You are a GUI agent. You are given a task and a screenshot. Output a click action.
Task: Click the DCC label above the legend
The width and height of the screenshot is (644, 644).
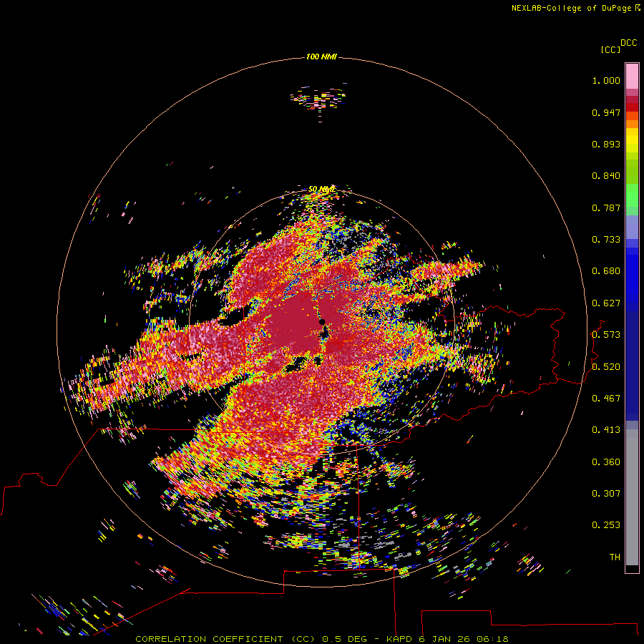(x=629, y=43)
